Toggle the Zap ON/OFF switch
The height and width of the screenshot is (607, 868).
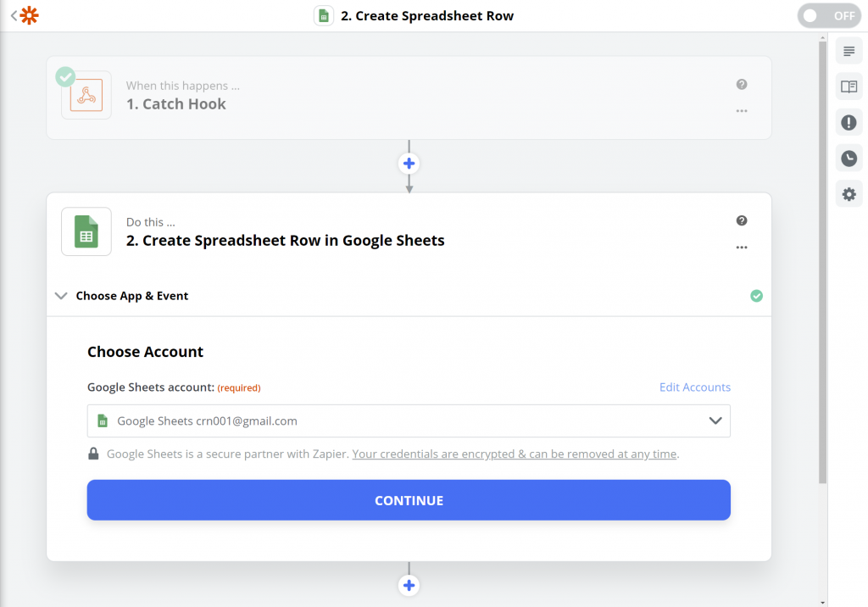point(828,15)
